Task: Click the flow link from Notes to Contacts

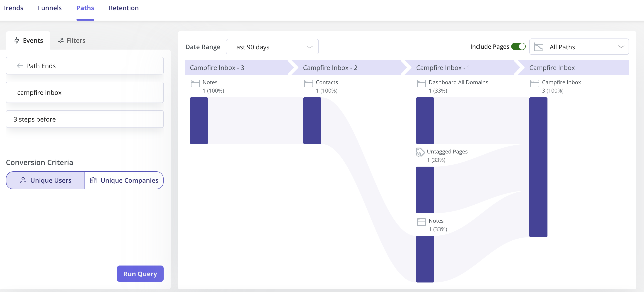Action: coord(256,121)
